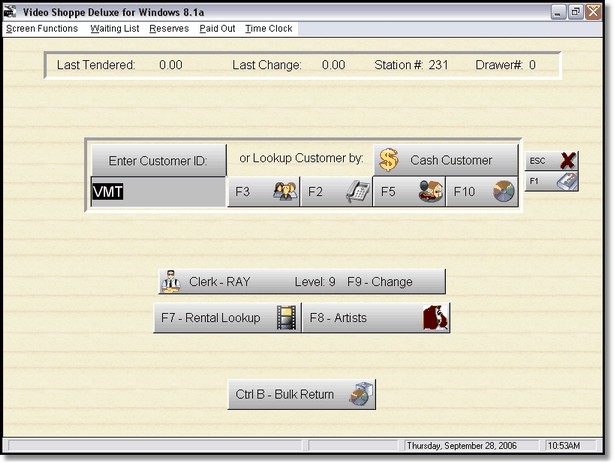Look up customer by phone with F2 icon
The width and height of the screenshot is (614, 463).
336,192
